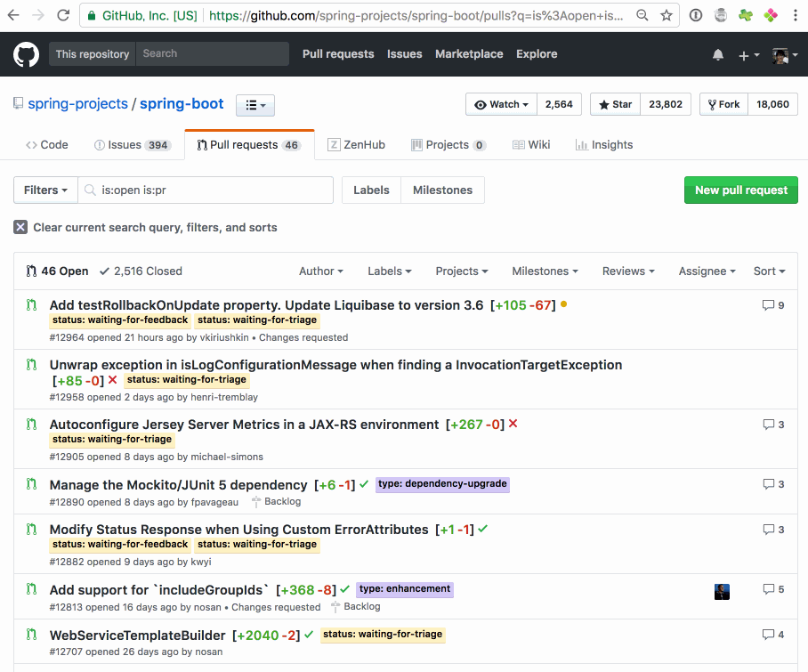Click the pink and green diamond extension icon
Image resolution: width=808 pixels, height=672 pixels.
tap(771, 15)
